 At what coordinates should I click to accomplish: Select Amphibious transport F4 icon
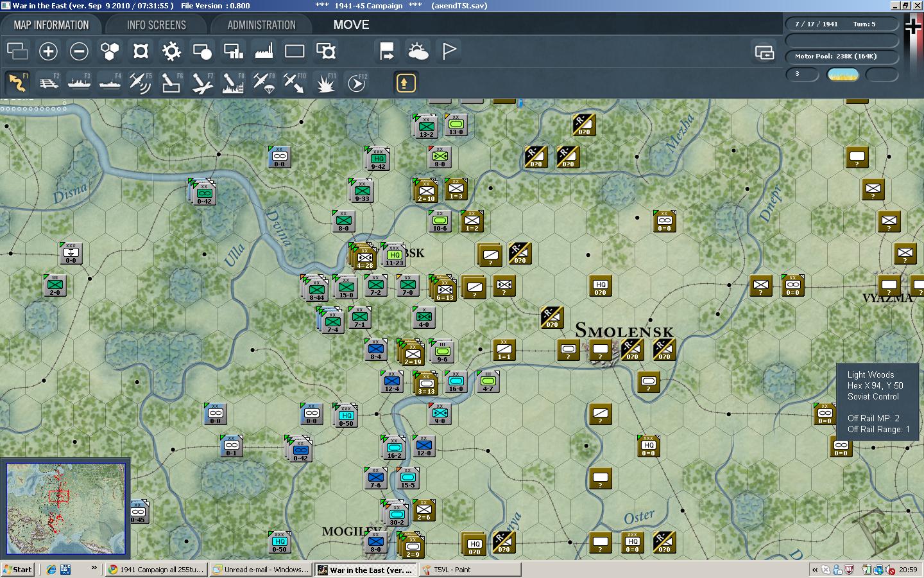pyautogui.click(x=110, y=83)
